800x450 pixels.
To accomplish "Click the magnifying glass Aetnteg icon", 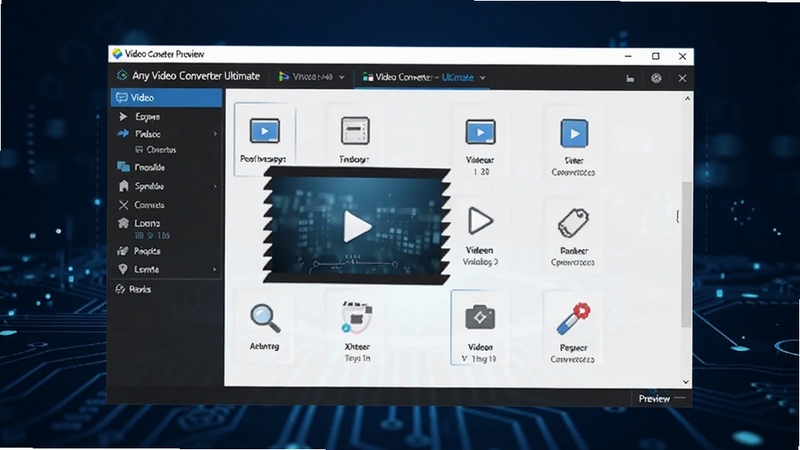I will point(265,318).
